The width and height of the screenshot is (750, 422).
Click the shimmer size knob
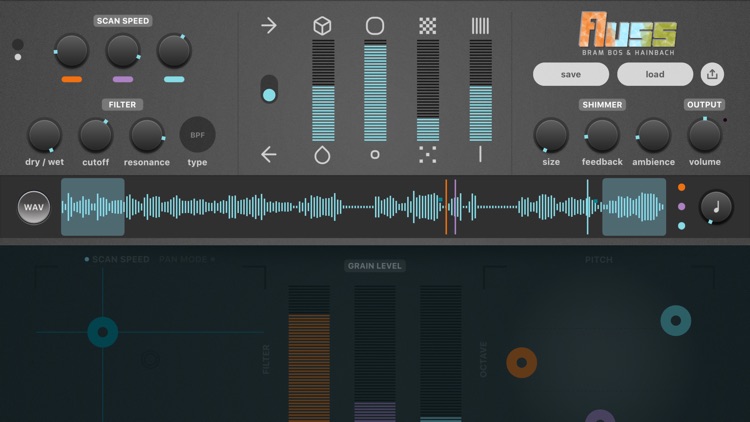tap(551, 135)
